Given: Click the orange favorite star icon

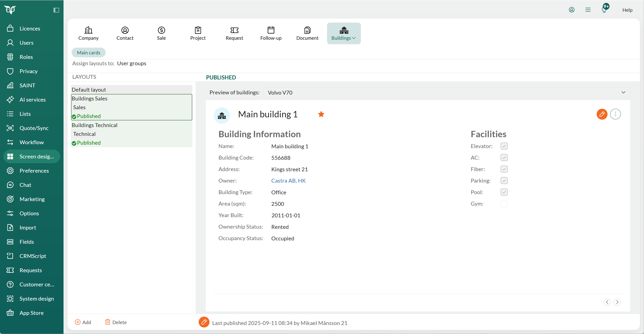Looking at the screenshot, I should [321, 114].
